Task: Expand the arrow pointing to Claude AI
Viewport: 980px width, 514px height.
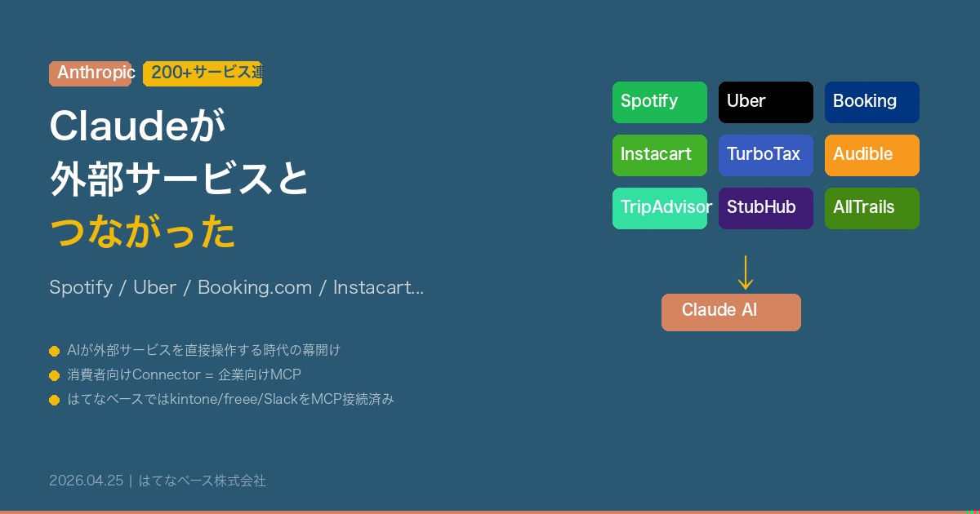Action: tap(746, 272)
